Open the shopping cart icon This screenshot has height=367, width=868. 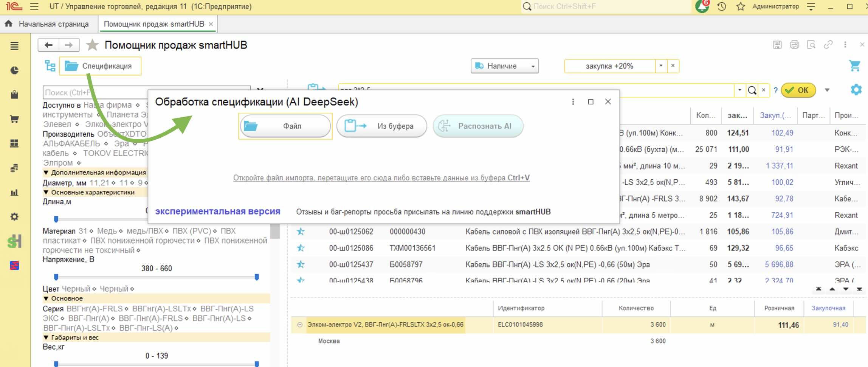click(x=855, y=66)
